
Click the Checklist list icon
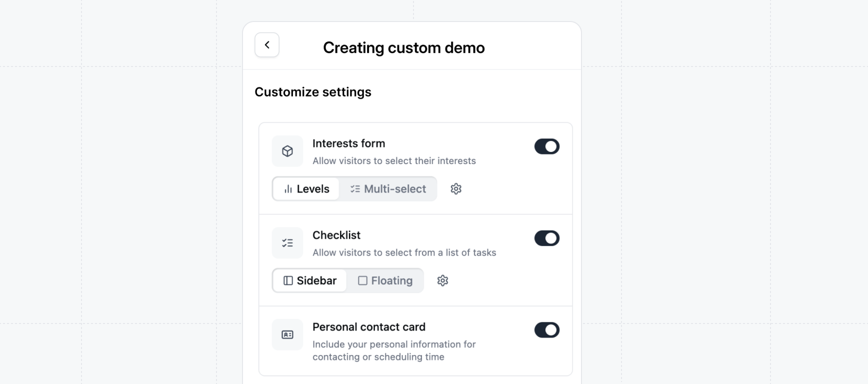(287, 243)
